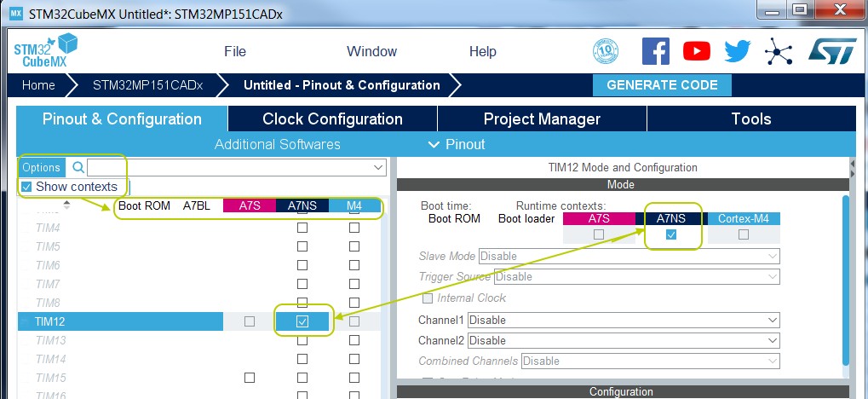The width and height of the screenshot is (868, 399).
Task: Click the A7BL column header
Action: (197, 205)
